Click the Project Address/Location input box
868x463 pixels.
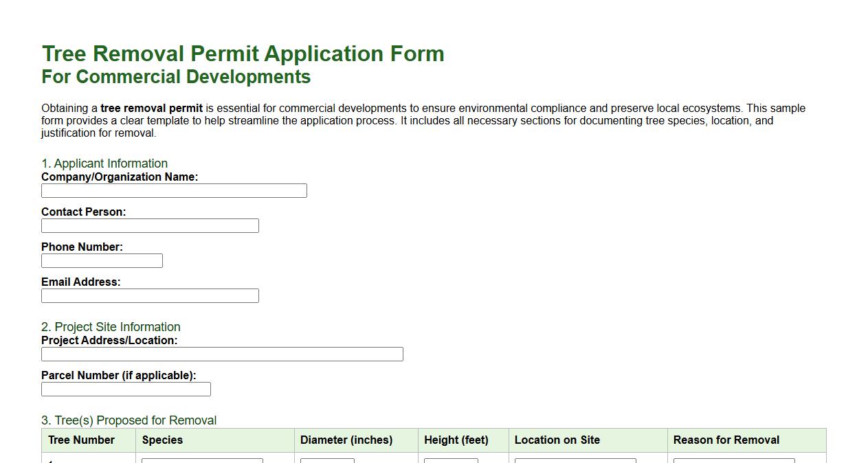[x=222, y=354]
